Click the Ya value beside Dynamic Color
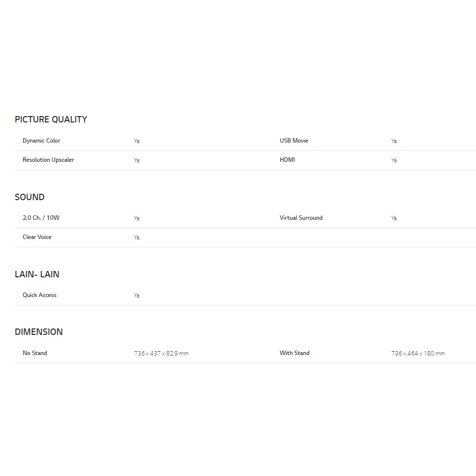The image size is (476, 476). pos(137,141)
